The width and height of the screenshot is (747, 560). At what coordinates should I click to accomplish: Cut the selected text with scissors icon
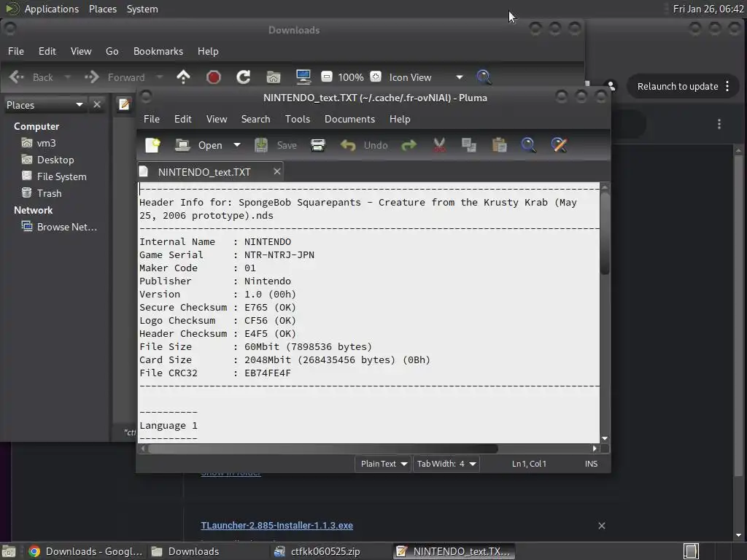(x=439, y=145)
